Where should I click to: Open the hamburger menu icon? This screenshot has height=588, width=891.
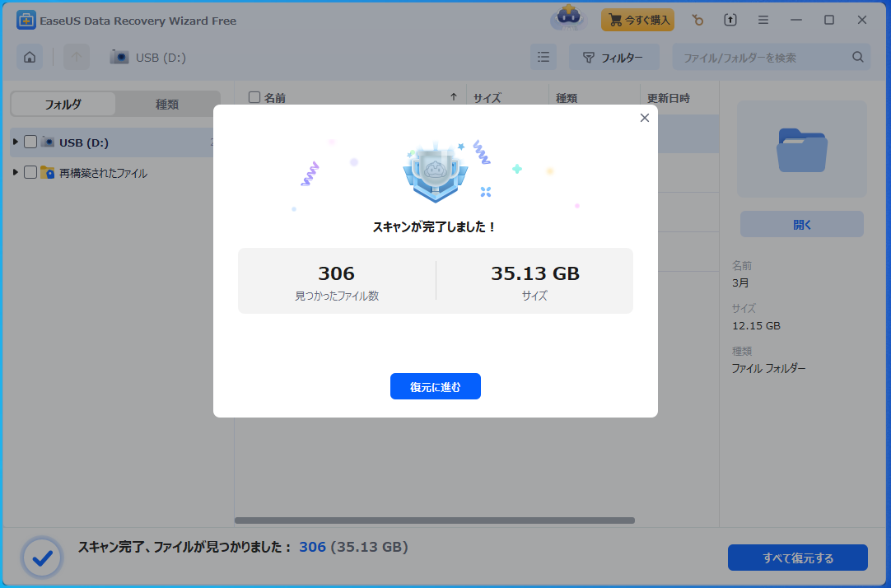click(763, 20)
